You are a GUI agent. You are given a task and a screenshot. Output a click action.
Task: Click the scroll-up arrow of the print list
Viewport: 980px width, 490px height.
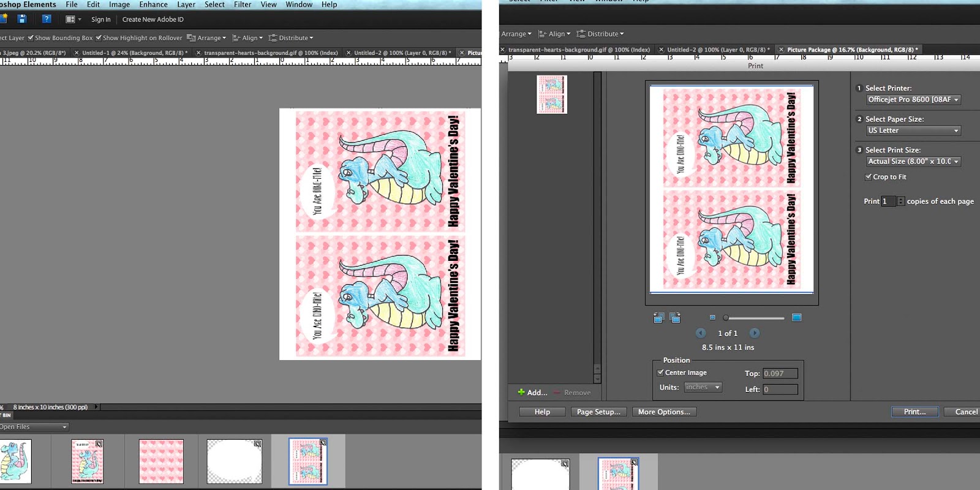pos(597,370)
